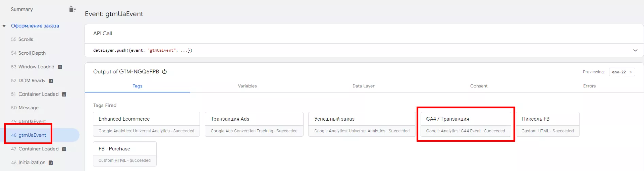Open the Summary view
The width and height of the screenshot is (644, 171).
point(22,9)
